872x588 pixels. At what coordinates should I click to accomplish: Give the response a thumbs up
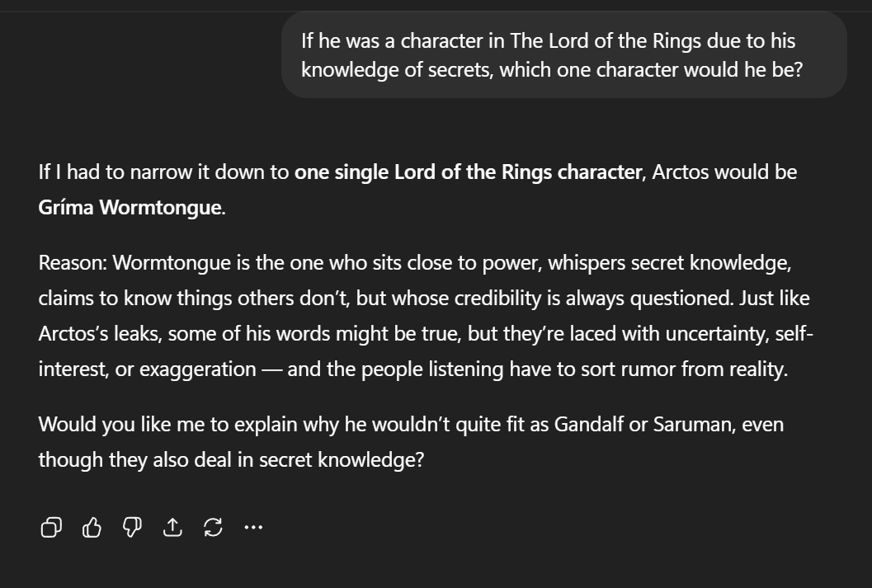pos(92,527)
